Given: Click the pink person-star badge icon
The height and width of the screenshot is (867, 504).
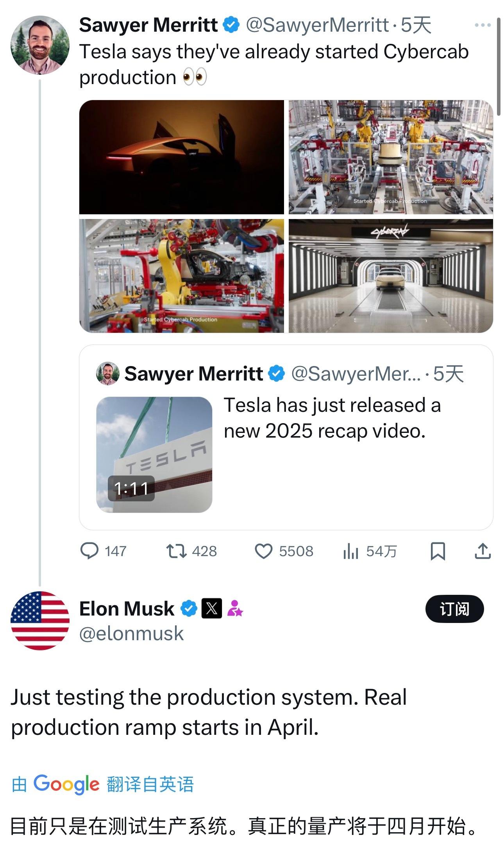Looking at the screenshot, I should [x=235, y=609].
